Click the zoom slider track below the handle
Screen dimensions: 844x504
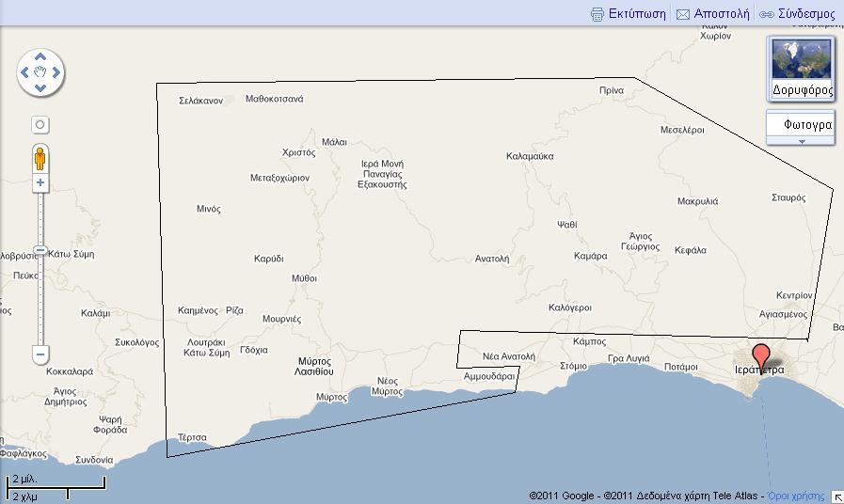(x=40, y=300)
